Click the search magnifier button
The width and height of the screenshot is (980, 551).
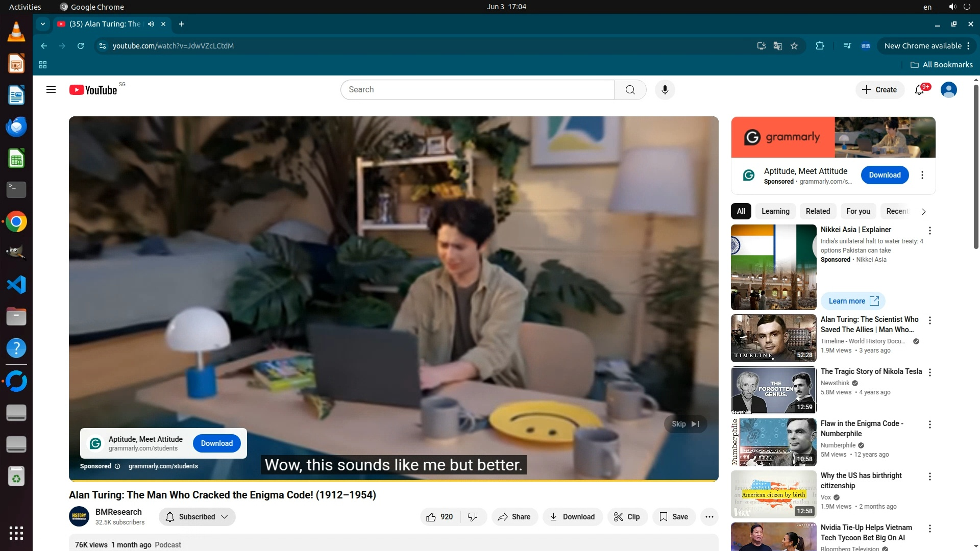pos(630,90)
